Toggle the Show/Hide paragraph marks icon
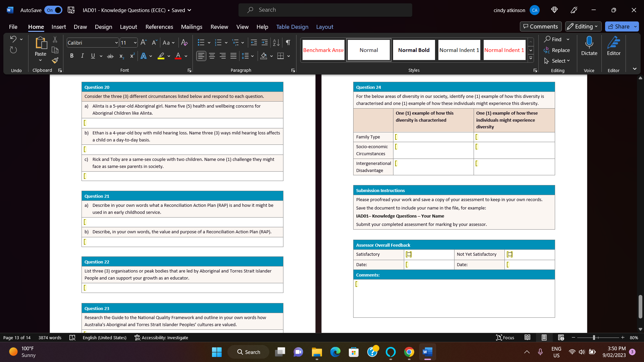 click(x=288, y=43)
